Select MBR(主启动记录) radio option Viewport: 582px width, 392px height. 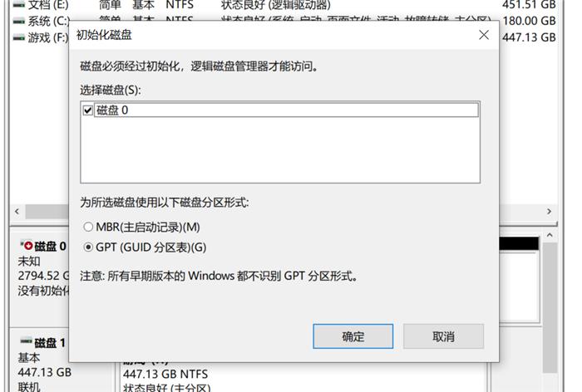click(x=88, y=227)
